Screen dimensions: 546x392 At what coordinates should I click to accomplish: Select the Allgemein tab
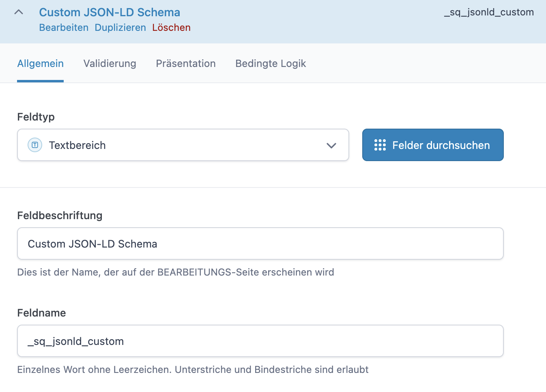(40, 63)
